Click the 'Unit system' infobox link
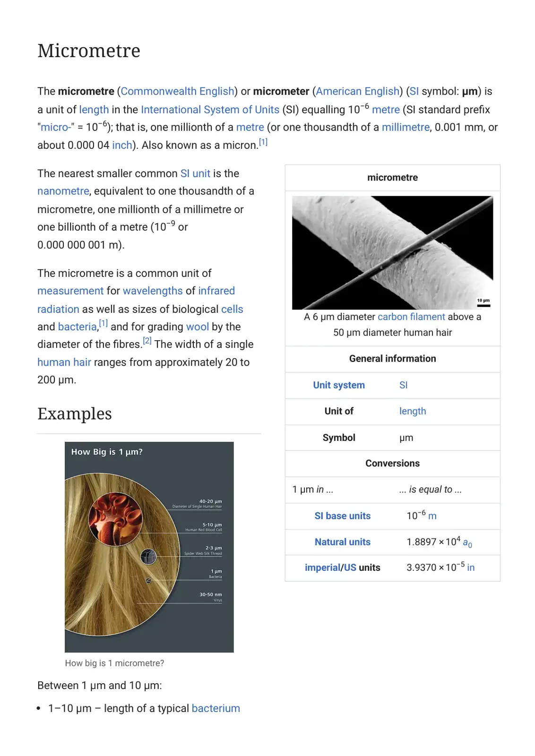The width and height of the screenshot is (535, 756). pos(339,385)
